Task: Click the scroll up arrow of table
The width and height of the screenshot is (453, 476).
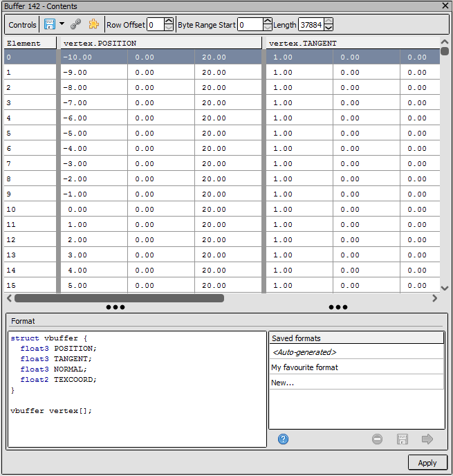Action: 445,42
